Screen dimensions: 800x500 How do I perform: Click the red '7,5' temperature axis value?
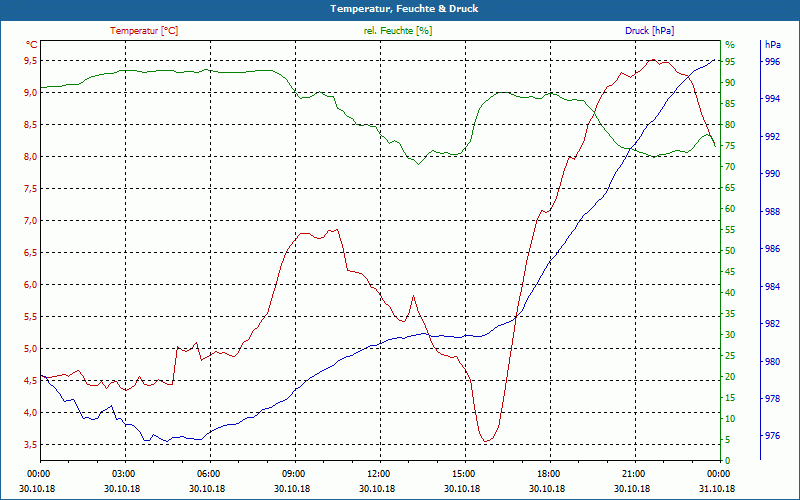pos(30,189)
